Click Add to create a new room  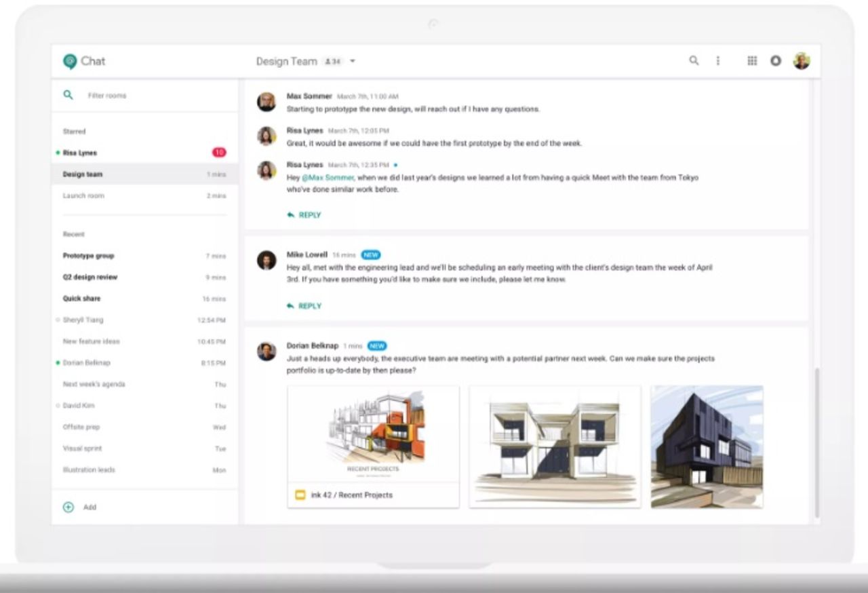tap(79, 507)
